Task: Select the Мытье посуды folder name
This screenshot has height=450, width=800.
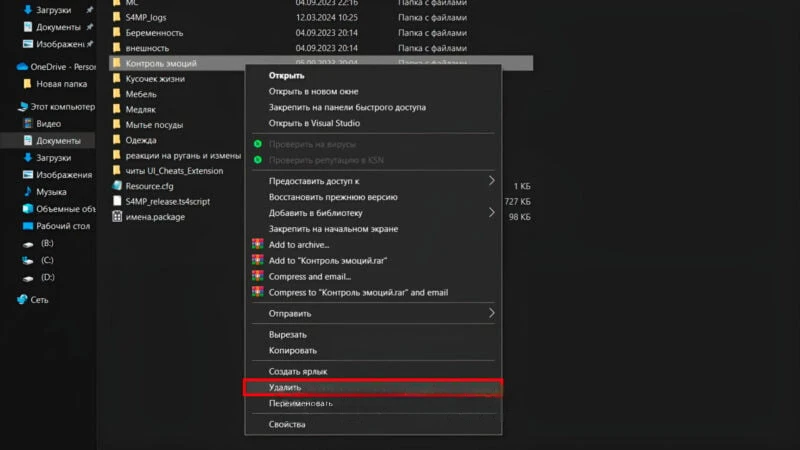Action: point(154,124)
